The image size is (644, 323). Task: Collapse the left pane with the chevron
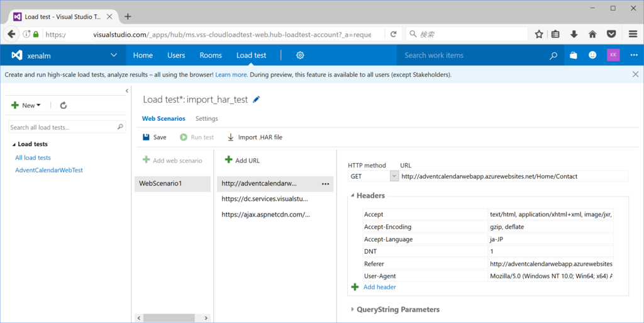[127, 91]
